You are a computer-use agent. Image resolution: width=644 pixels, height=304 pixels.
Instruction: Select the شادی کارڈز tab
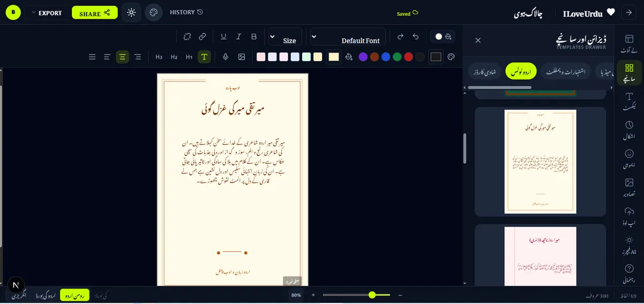485,71
